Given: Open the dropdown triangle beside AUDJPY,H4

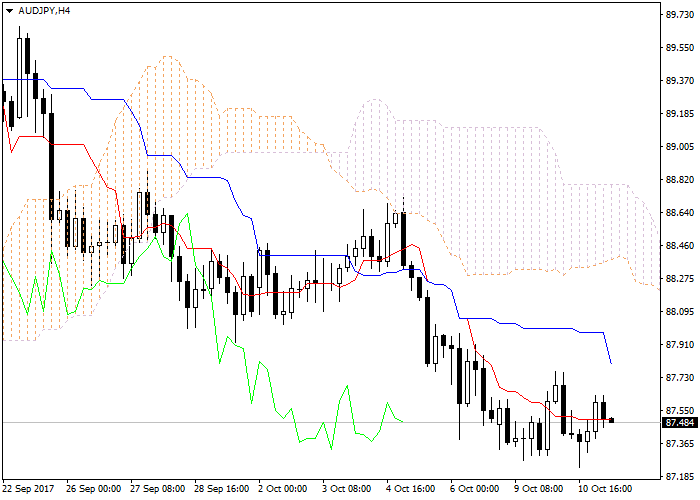Looking at the screenshot, I should 9,11.
